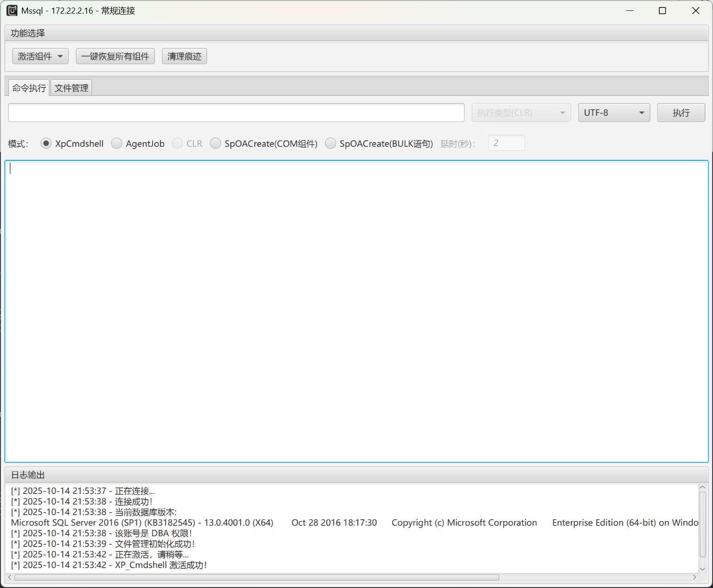Click 一键恢复所有组件 button

click(x=115, y=56)
